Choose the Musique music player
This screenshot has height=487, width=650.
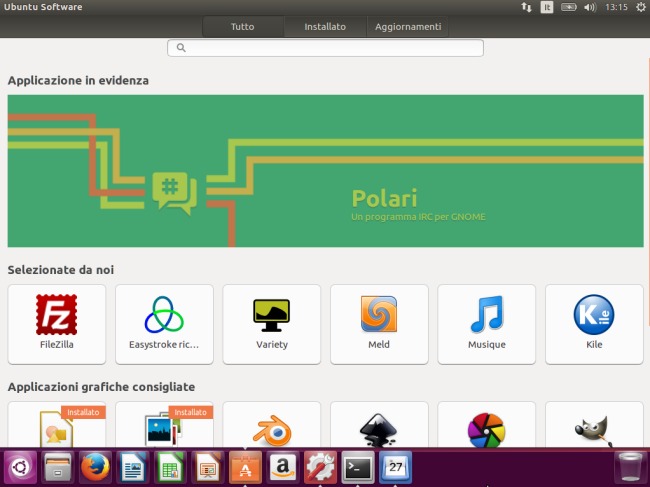pyautogui.click(x=486, y=324)
